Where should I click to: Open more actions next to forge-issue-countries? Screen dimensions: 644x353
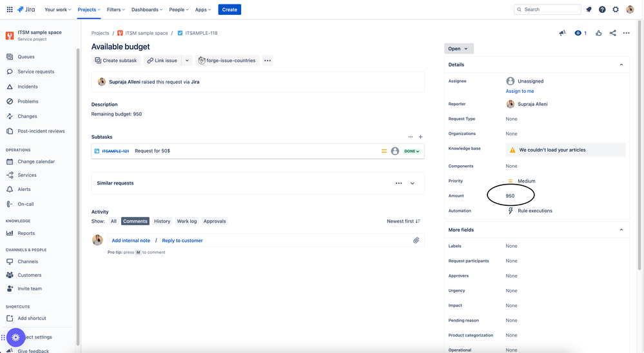click(x=268, y=61)
